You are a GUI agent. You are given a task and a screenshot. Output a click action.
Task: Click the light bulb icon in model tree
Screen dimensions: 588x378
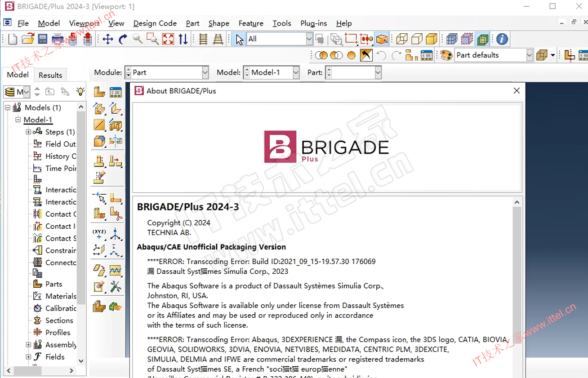coord(80,91)
